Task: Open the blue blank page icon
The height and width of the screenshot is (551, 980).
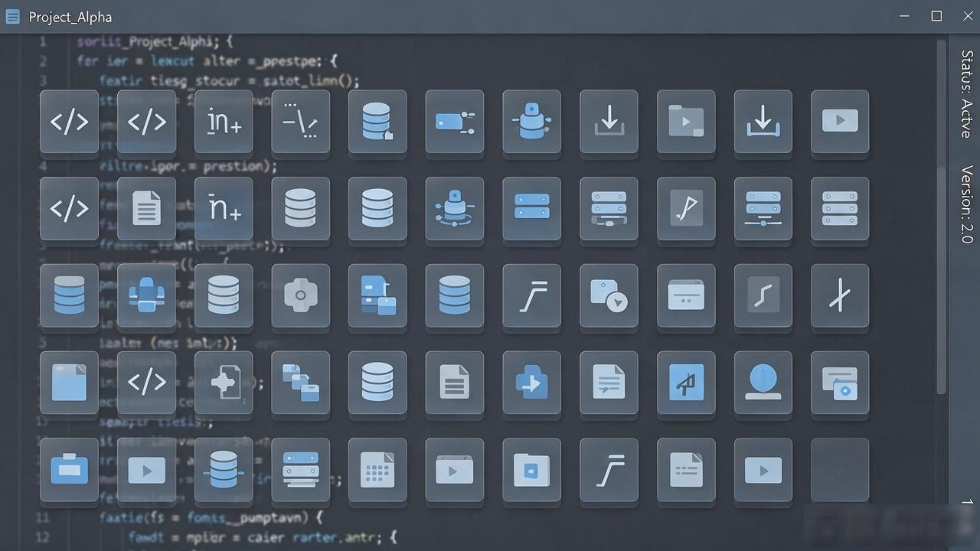Action: [69, 382]
